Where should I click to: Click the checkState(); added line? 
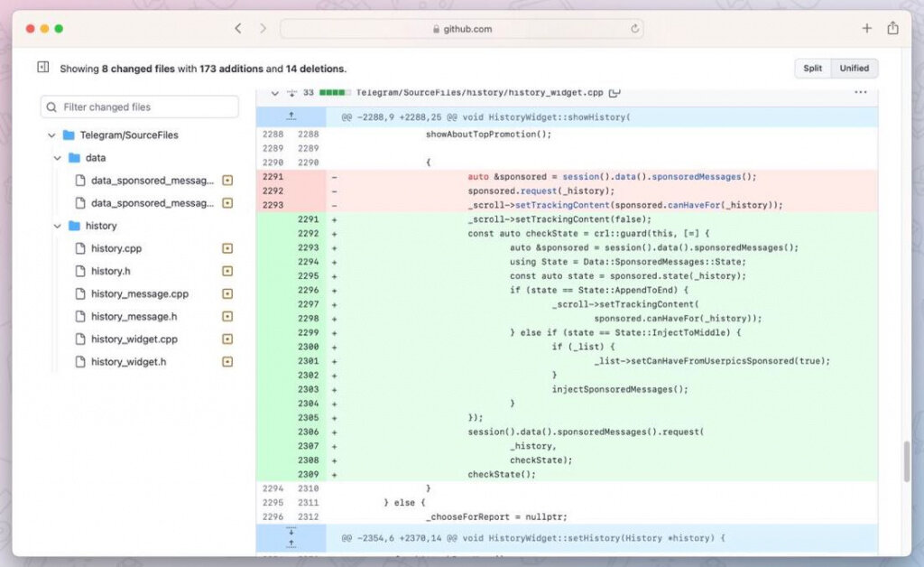[x=502, y=474]
